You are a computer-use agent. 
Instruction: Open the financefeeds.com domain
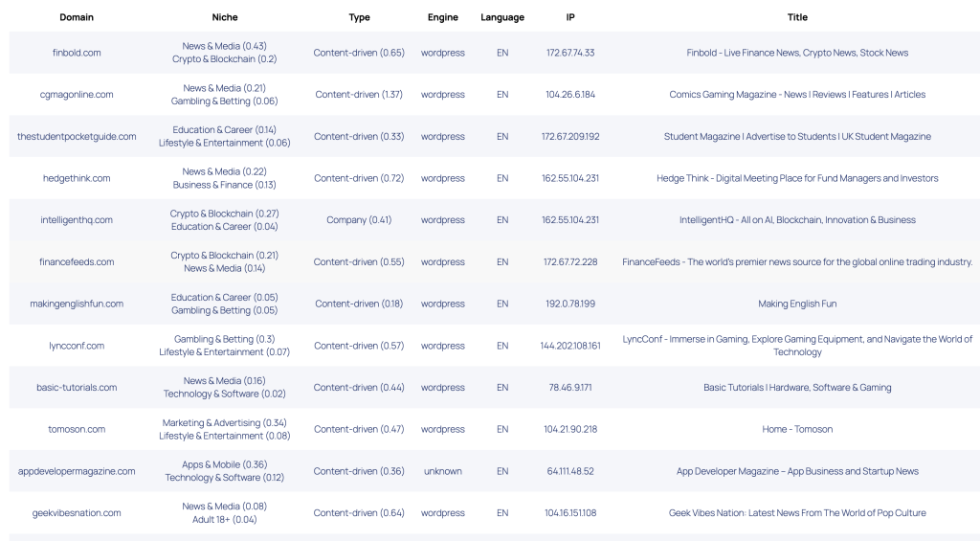pos(77,262)
